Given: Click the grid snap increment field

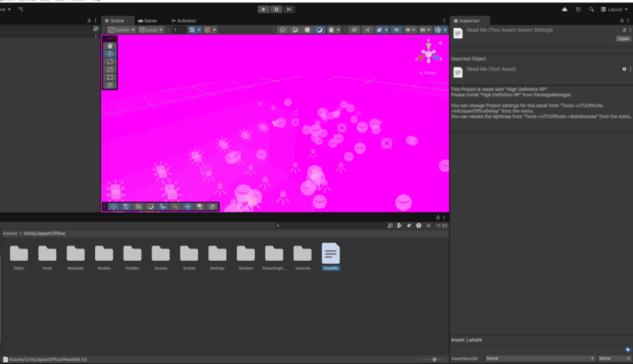Looking at the screenshot, I should 179,30.
